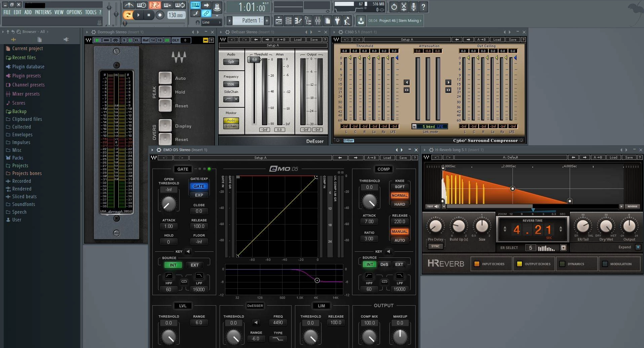Toggle the 3.2 countdown before recording

[155, 5]
